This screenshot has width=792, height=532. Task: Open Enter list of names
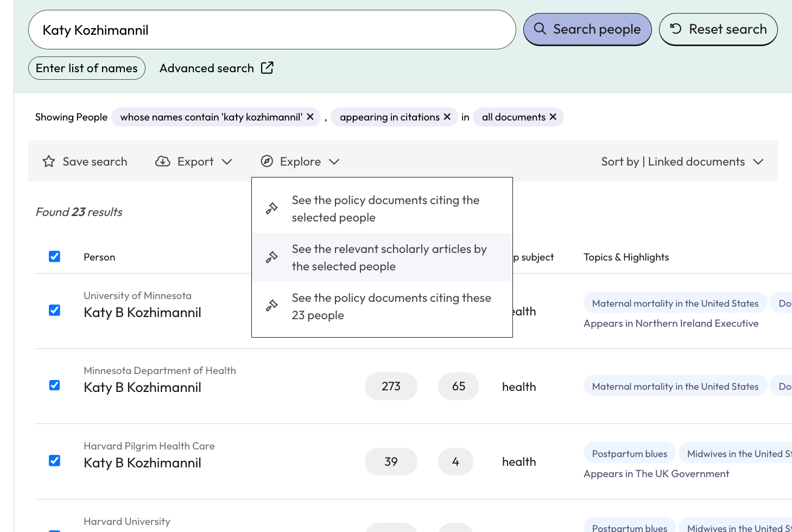(x=87, y=68)
